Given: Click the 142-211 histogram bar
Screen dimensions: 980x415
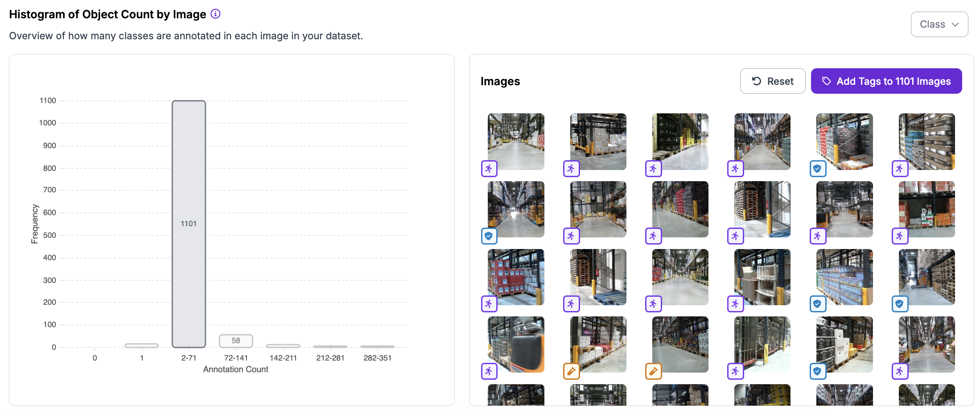Looking at the screenshot, I should [283, 346].
